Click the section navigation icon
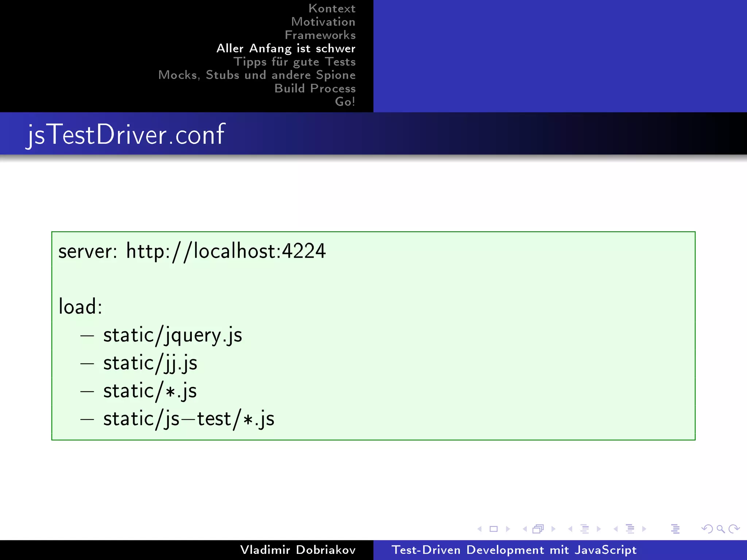This screenshot has height=560, width=747. pos(630,529)
